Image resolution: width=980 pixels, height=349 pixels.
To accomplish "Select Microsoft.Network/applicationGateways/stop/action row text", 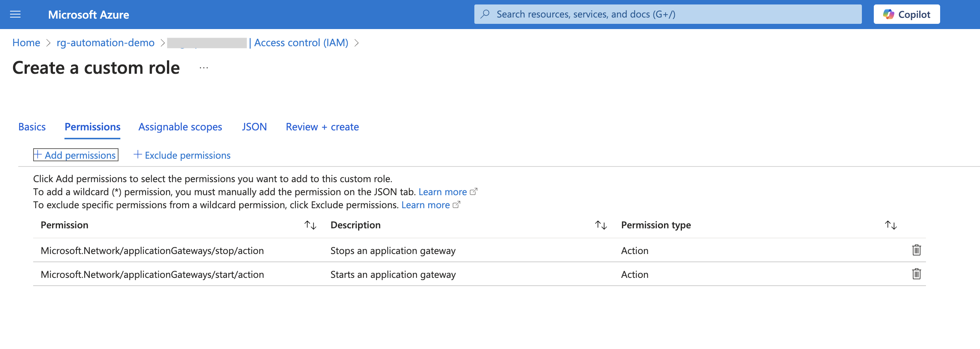I will point(152,251).
